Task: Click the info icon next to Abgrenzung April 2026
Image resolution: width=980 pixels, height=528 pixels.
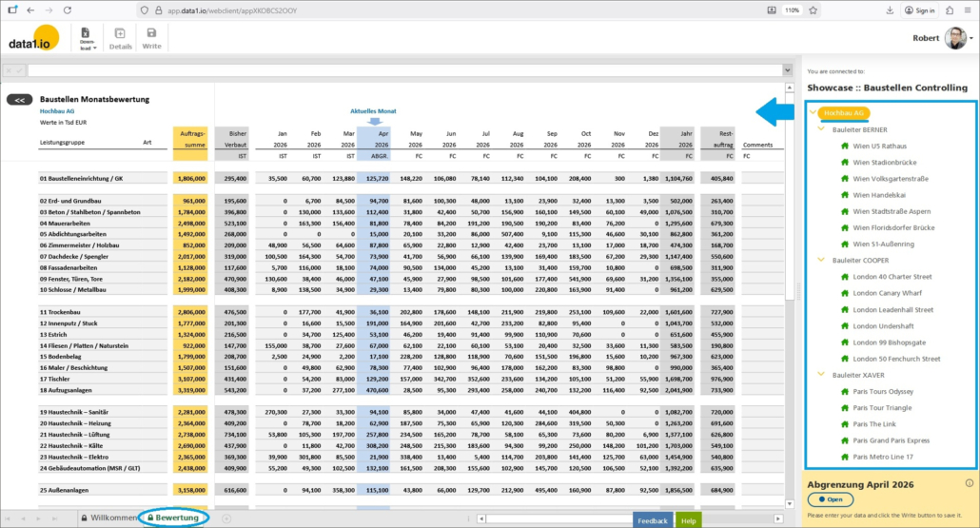Action: [969, 483]
